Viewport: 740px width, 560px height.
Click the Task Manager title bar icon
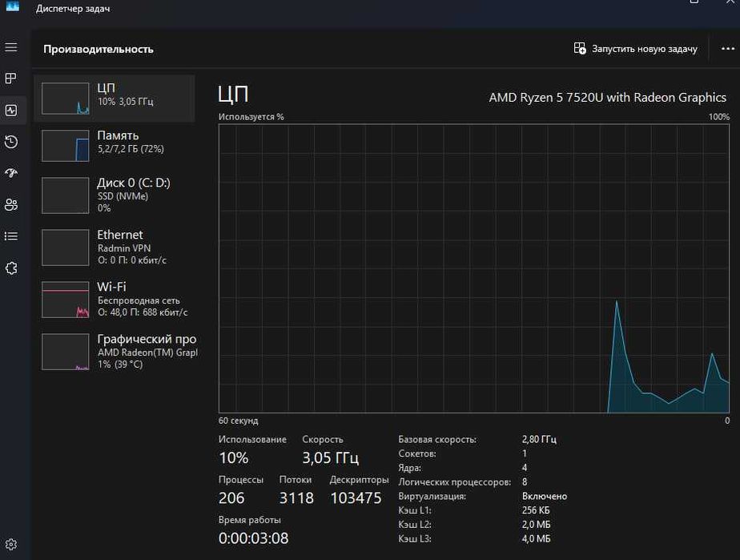pyautogui.click(x=12, y=6)
